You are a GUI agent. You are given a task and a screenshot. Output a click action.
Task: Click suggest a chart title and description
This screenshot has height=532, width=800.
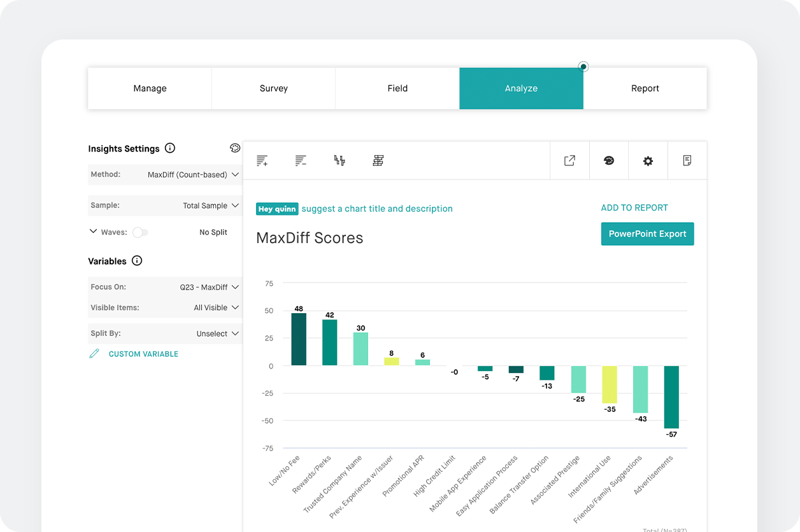pos(377,209)
